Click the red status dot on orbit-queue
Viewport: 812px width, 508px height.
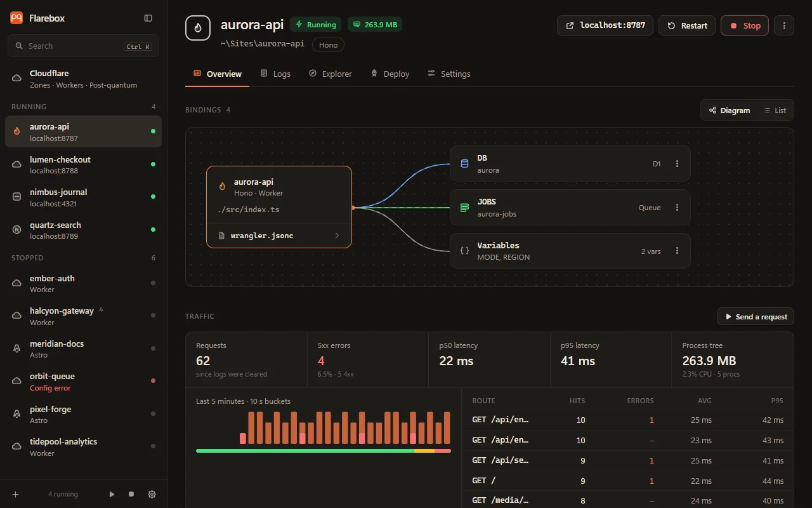(x=153, y=381)
